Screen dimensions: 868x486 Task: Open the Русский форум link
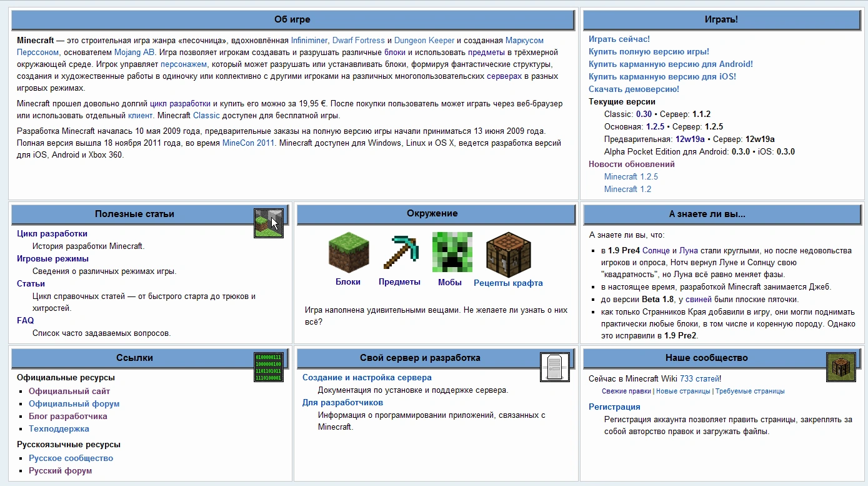pyautogui.click(x=60, y=471)
